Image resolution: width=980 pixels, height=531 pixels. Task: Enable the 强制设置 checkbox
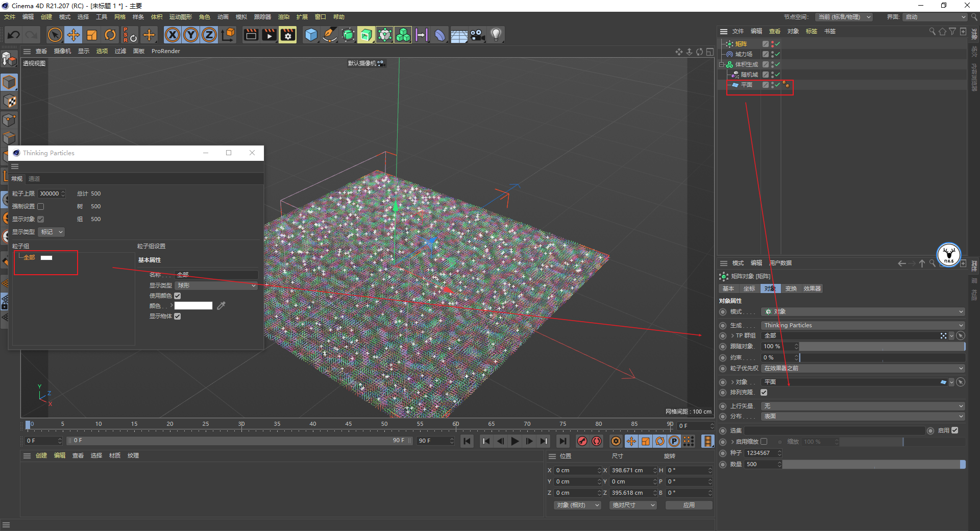click(x=41, y=206)
